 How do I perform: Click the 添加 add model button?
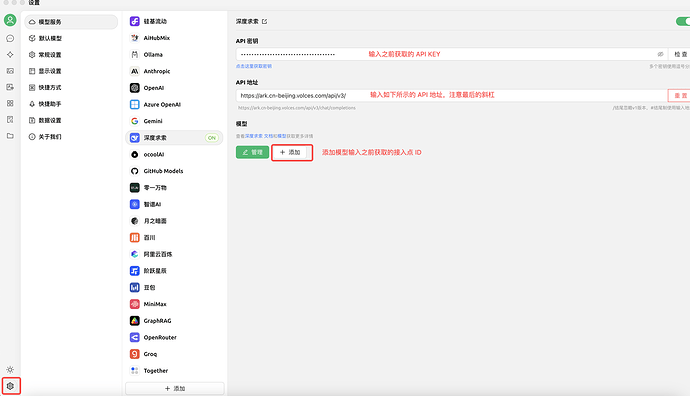point(290,152)
